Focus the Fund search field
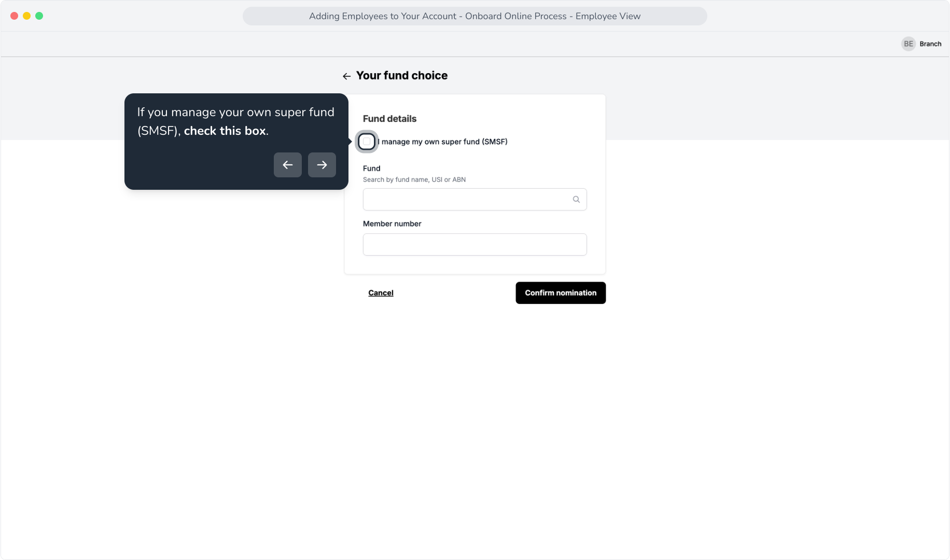 pos(474,200)
